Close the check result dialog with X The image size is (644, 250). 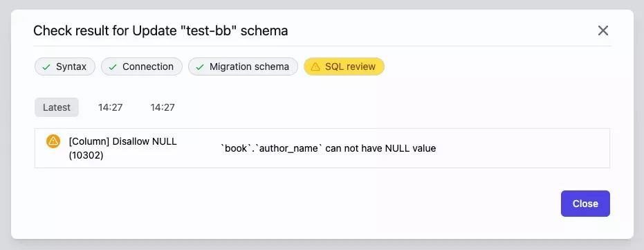(x=602, y=30)
